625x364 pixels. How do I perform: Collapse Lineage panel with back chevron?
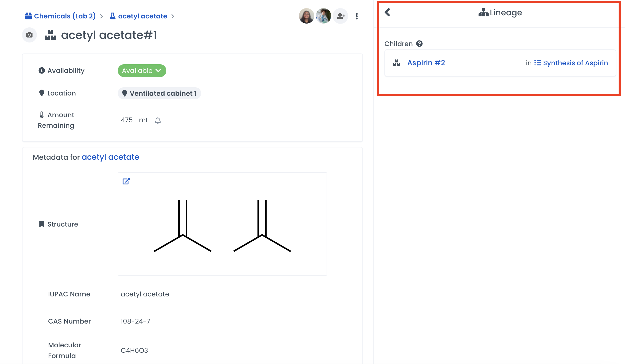tap(387, 12)
